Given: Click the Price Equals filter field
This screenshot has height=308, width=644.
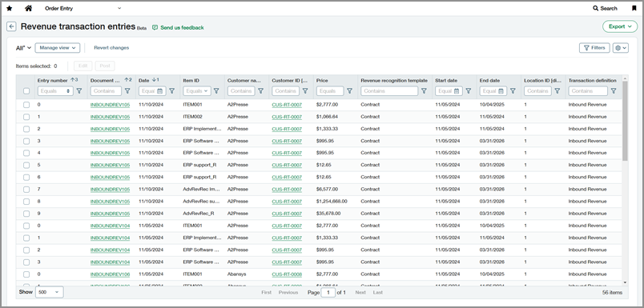Looking at the screenshot, I should (x=330, y=91).
